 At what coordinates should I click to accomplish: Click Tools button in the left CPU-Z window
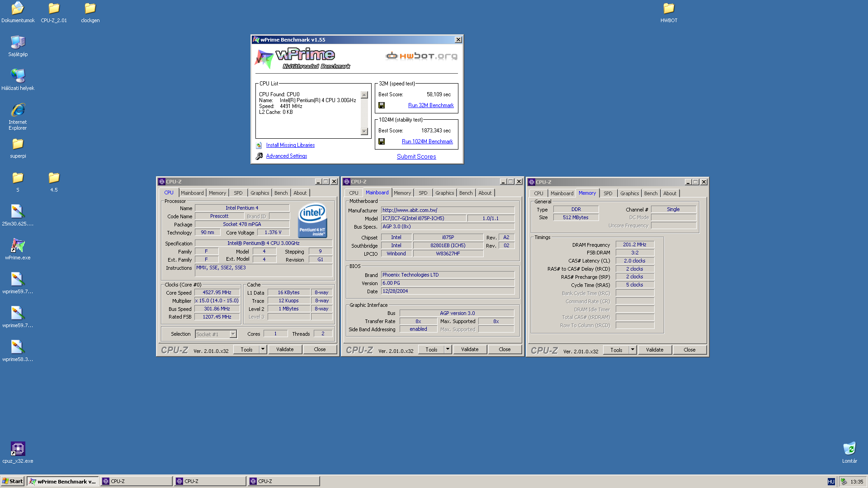coord(246,349)
